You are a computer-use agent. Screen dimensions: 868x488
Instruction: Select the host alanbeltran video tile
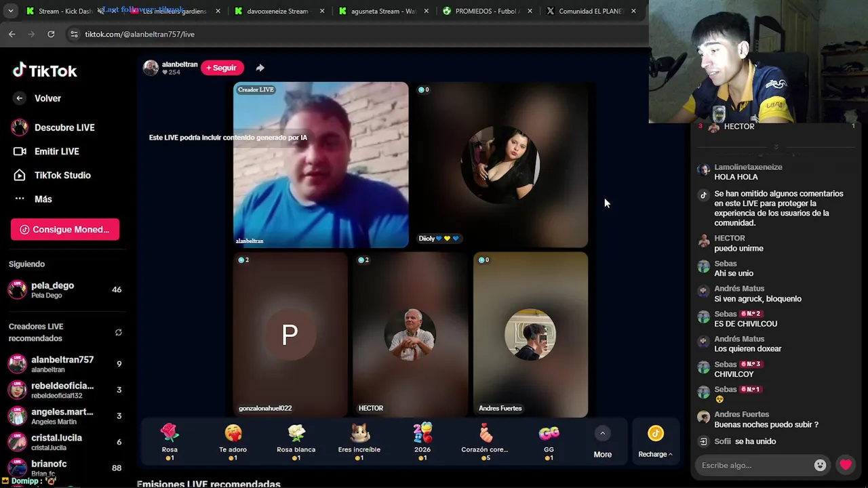point(321,165)
